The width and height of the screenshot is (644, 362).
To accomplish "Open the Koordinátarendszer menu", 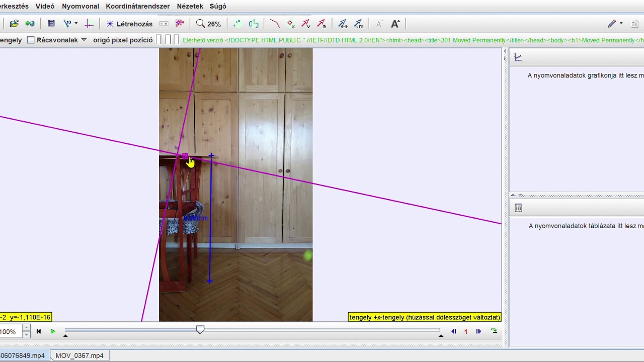I will click(x=138, y=6).
